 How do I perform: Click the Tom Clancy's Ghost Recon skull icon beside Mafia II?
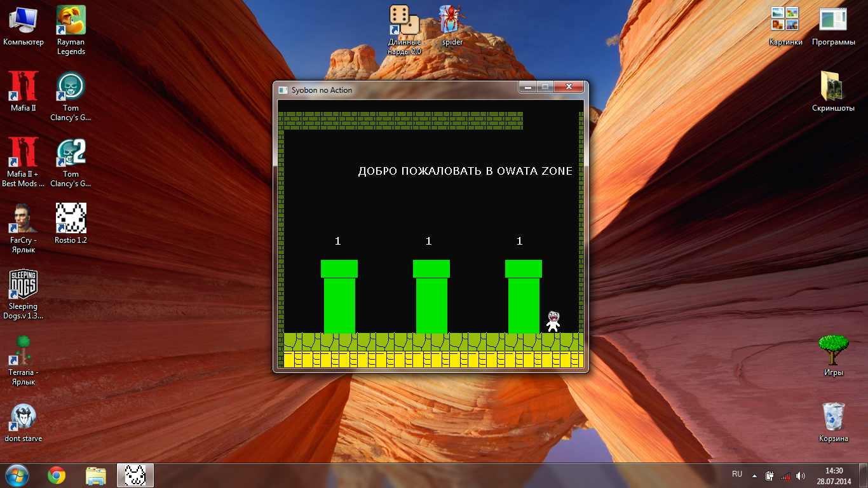tap(71, 86)
